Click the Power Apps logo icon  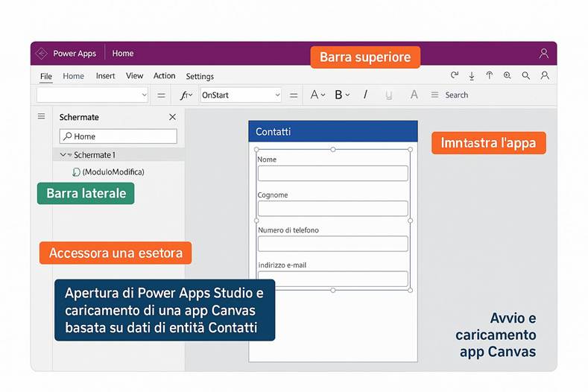tap(41, 54)
